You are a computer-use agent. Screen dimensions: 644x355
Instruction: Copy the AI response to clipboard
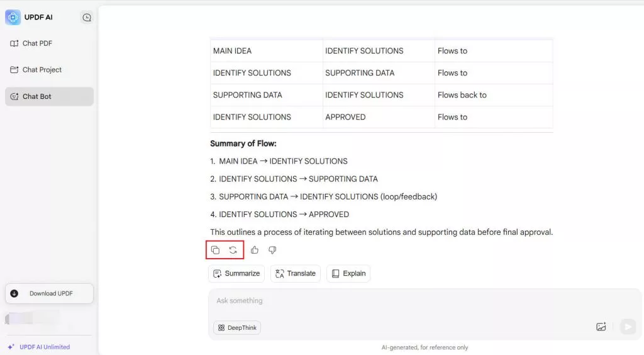point(215,250)
